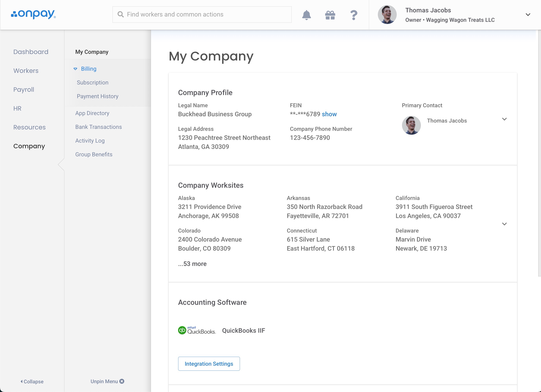Open Payment History submenu item

pyautogui.click(x=98, y=96)
